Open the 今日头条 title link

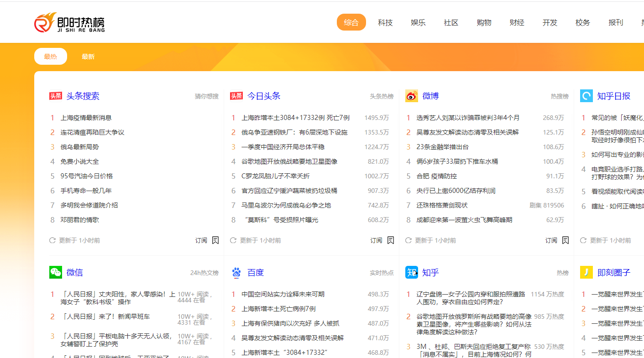pyautogui.click(x=264, y=96)
